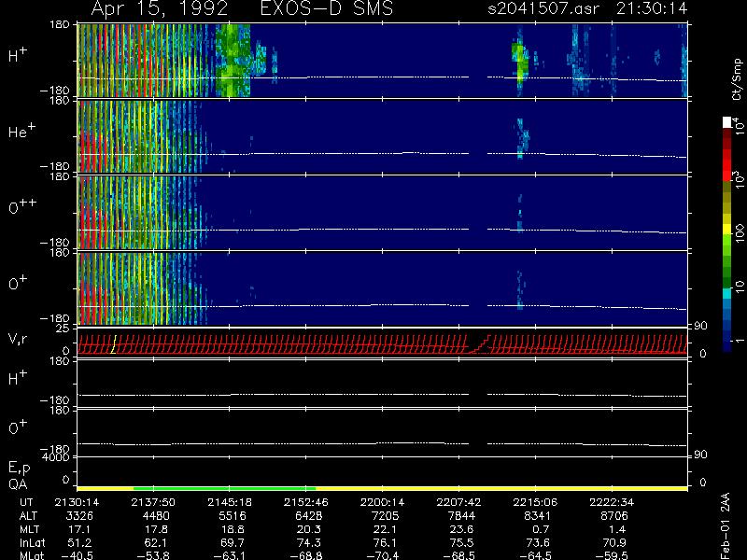747x560 pixels.
Task: Click the MLT value "18.8"
Action: (x=232, y=529)
